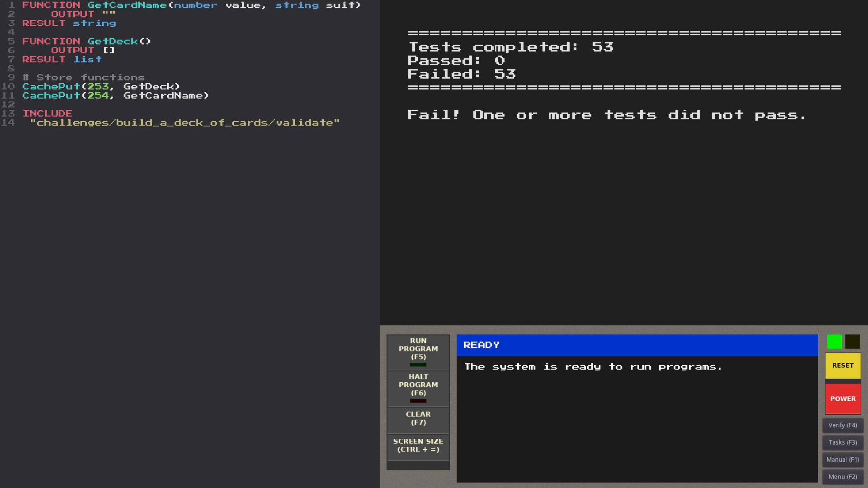Screen dimensions: 868x488
Task: Open the Tasks (F3) panel
Action: [x=842, y=442]
